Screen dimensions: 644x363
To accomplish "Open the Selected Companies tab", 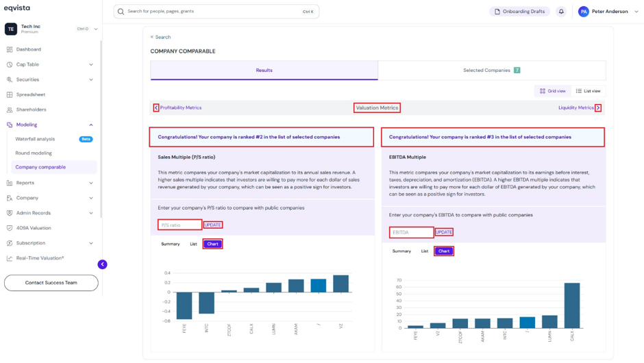I will [x=492, y=71].
